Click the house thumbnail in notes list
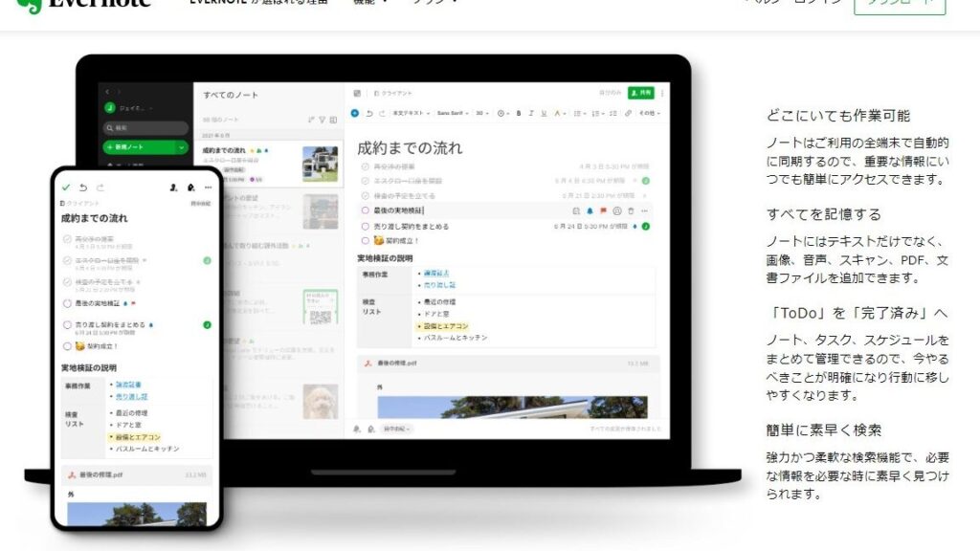Viewport: 980px width, 551px height. pos(321,164)
